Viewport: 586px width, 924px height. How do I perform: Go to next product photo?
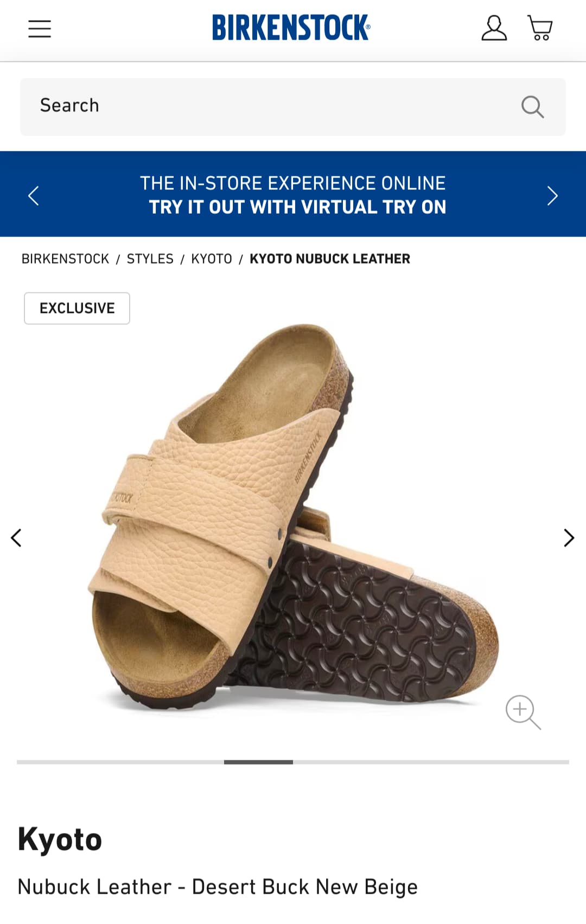click(x=569, y=538)
